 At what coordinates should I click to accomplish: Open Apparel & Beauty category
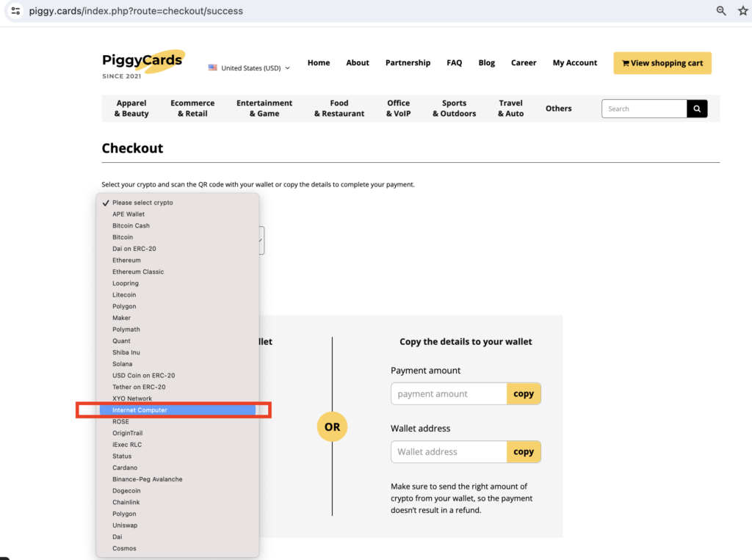(131, 109)
